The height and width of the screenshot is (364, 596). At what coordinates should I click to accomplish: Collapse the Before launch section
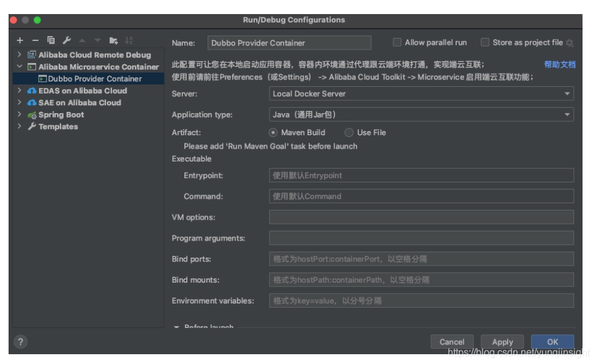176,327
